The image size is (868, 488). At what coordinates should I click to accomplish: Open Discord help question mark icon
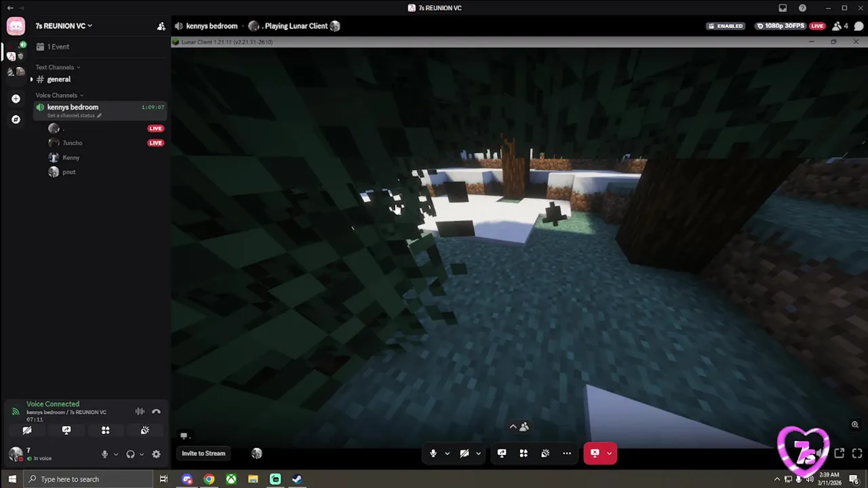(x=803, y=8)
